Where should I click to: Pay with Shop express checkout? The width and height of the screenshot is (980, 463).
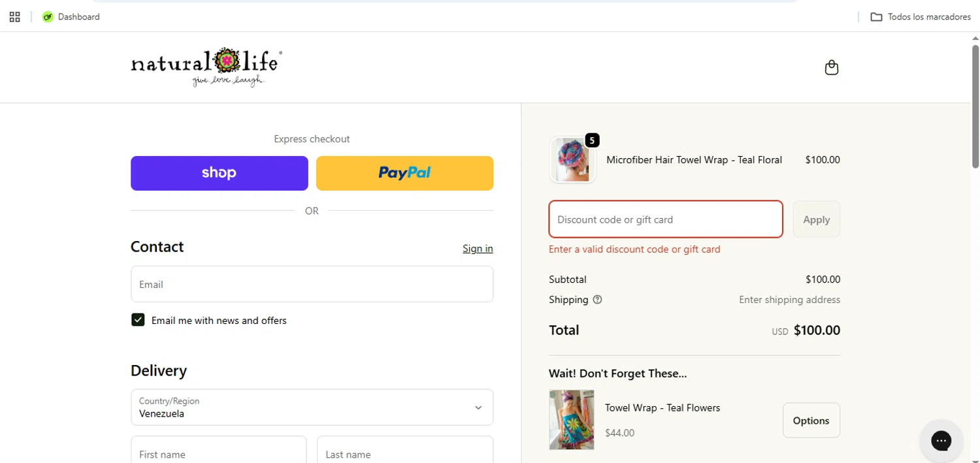click(219, 173)
